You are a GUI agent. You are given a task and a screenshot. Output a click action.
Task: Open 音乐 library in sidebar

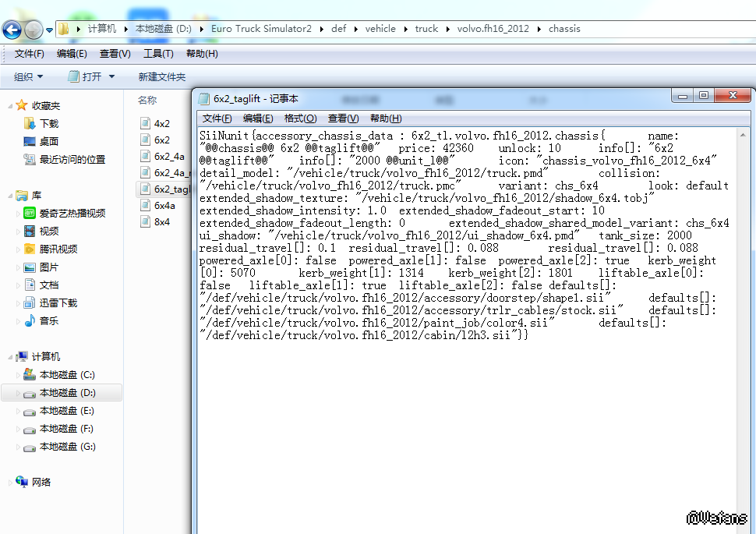coord(49,320)
